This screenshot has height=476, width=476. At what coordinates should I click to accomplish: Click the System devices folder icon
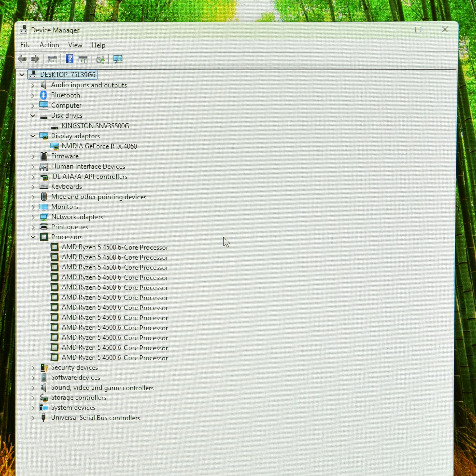[44, 407]
